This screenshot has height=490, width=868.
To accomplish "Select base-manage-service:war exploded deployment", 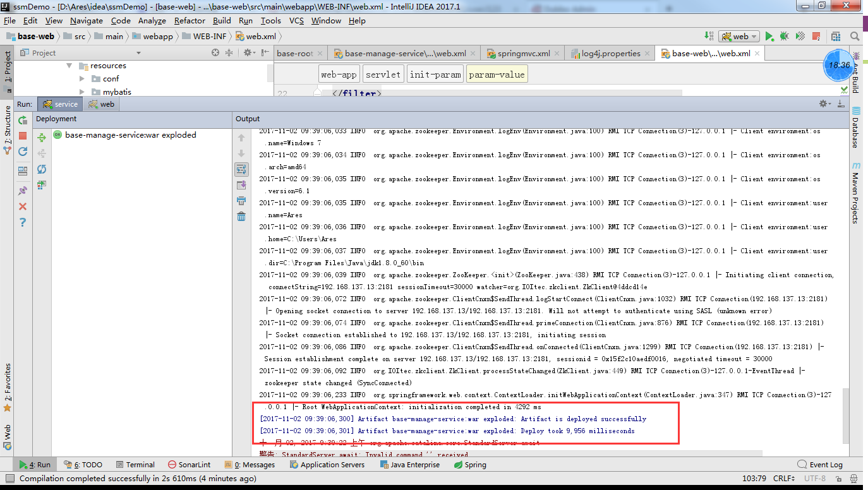I will tap(124, 135).
